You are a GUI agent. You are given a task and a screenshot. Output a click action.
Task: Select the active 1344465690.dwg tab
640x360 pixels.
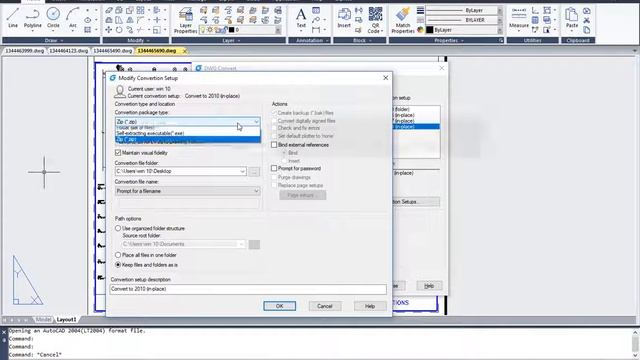(157, 51)
